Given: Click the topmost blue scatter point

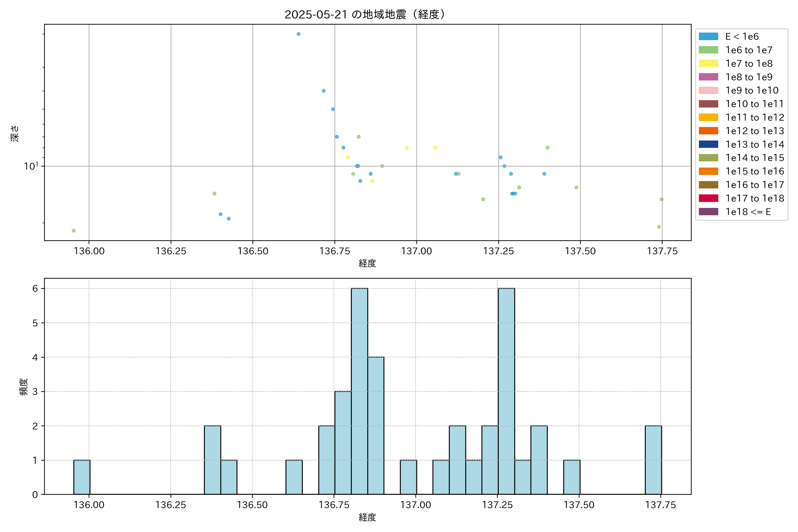Looking at the screenshot, I should 299,34.
